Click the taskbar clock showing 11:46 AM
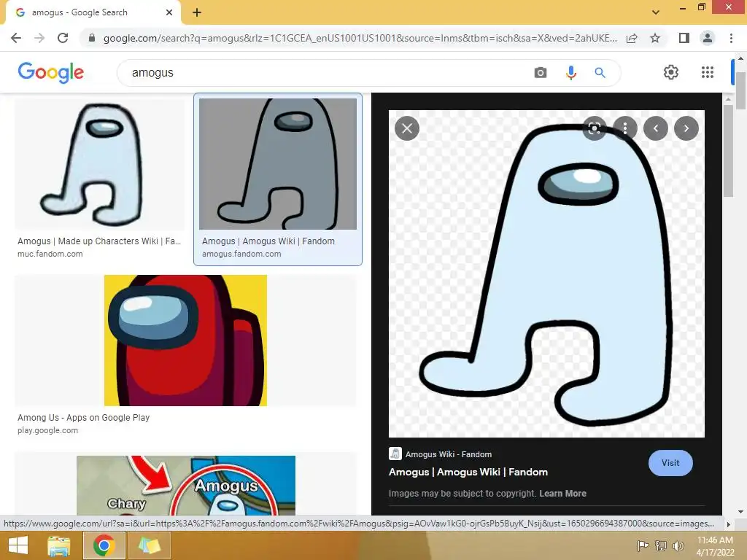The image size is (747, 560). coord(715,545)
